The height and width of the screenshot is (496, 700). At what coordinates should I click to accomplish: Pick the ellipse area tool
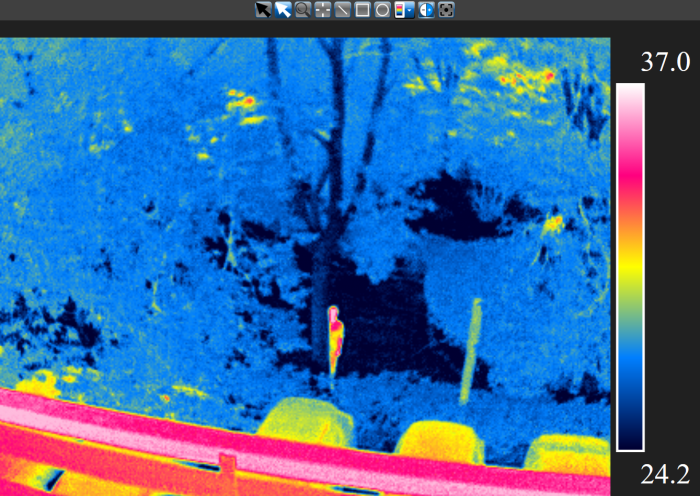coord(382,10)
